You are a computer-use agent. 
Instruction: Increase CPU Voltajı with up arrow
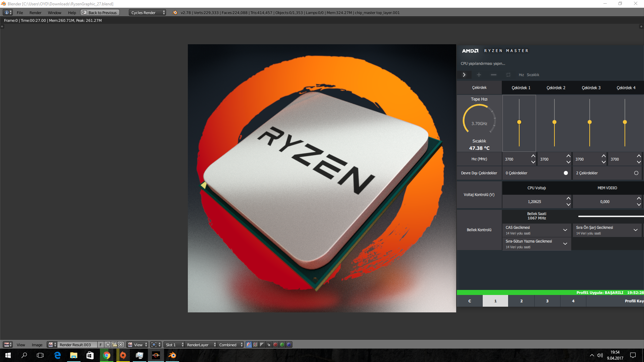(x=569, y=198)
